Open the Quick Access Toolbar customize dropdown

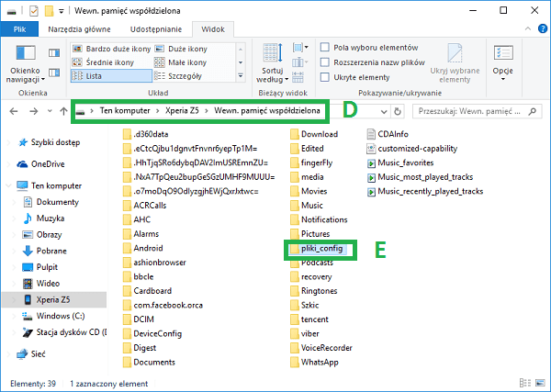62,11
